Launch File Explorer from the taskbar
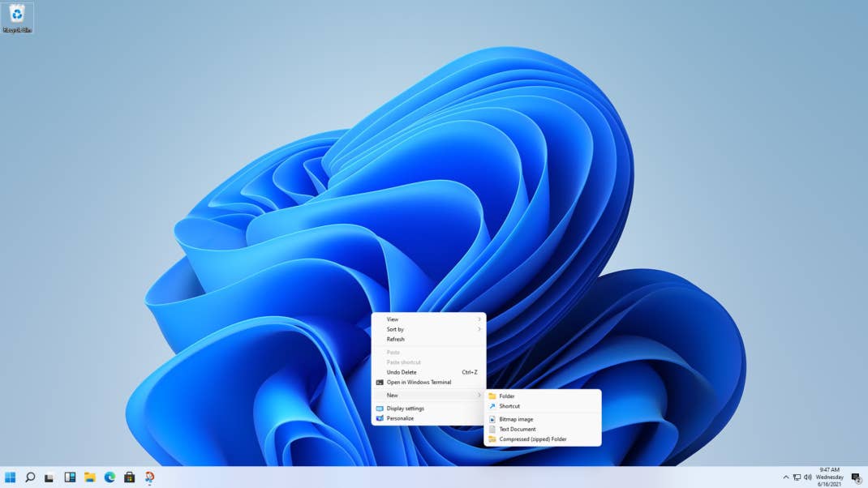The width and height of the screenshot is (868, 488). point(90,477)
